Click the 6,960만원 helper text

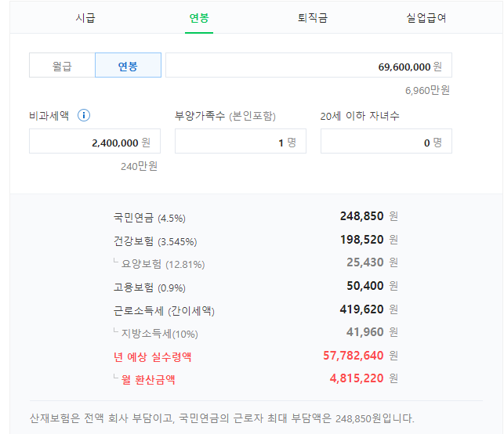click(427, 91)
